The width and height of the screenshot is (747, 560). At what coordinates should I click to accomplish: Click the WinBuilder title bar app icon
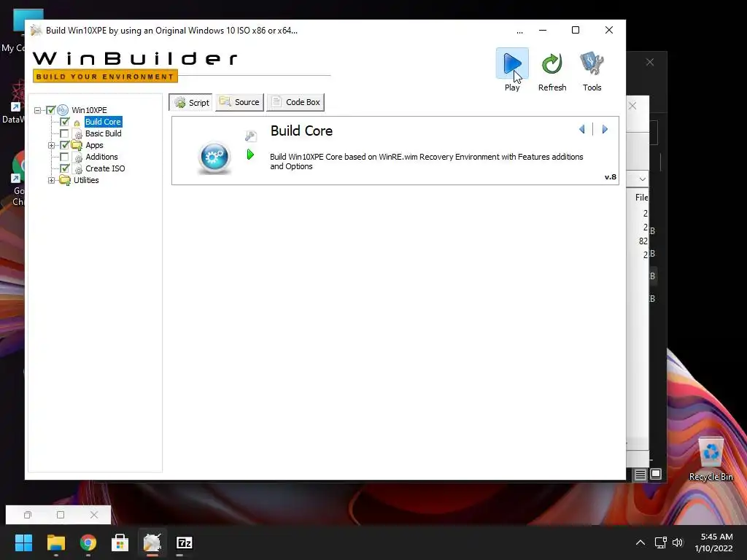36,31
